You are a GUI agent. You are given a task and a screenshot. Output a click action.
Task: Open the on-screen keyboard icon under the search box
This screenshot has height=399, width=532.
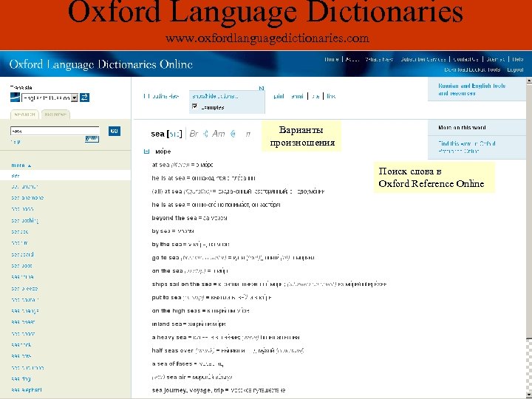(92, 139)
